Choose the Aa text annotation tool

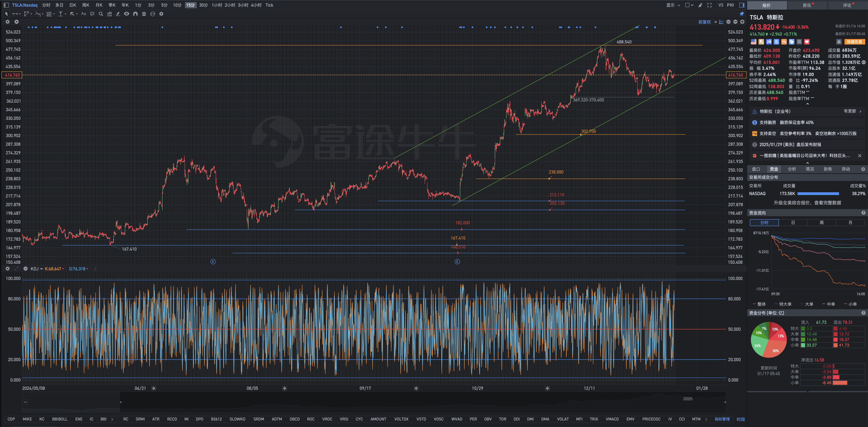point(84,14)
